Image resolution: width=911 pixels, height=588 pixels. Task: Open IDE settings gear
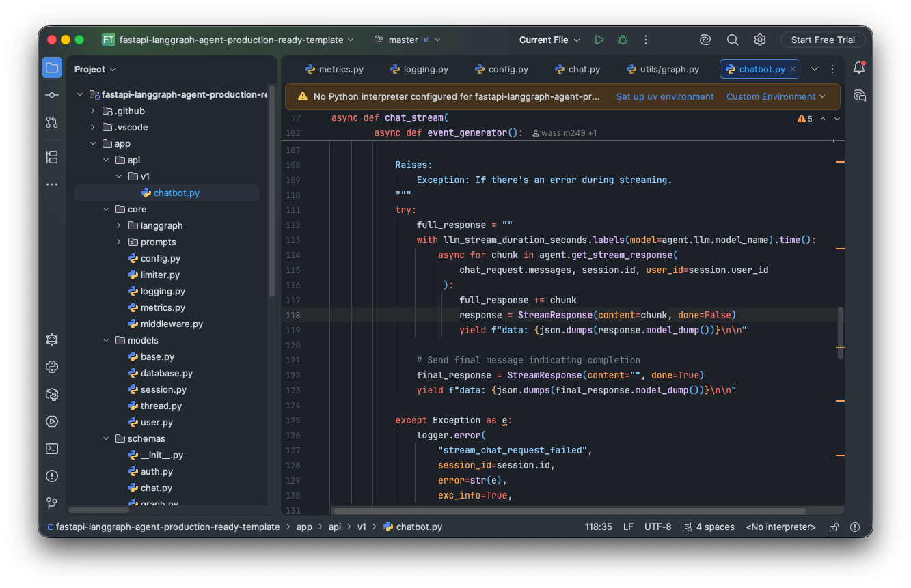760,40
